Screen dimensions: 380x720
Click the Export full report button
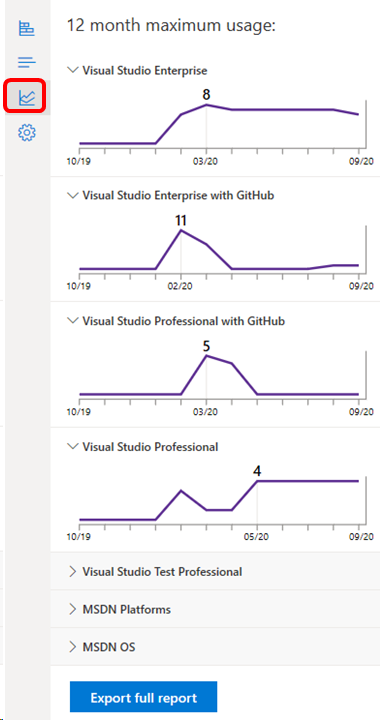click(143, 698)
